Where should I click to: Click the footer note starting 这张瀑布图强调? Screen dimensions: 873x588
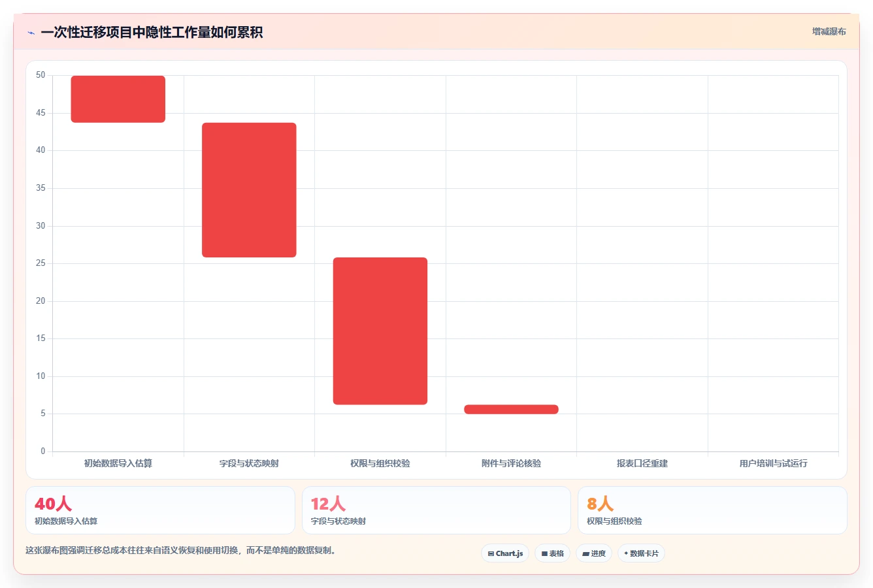coord(182,550)
